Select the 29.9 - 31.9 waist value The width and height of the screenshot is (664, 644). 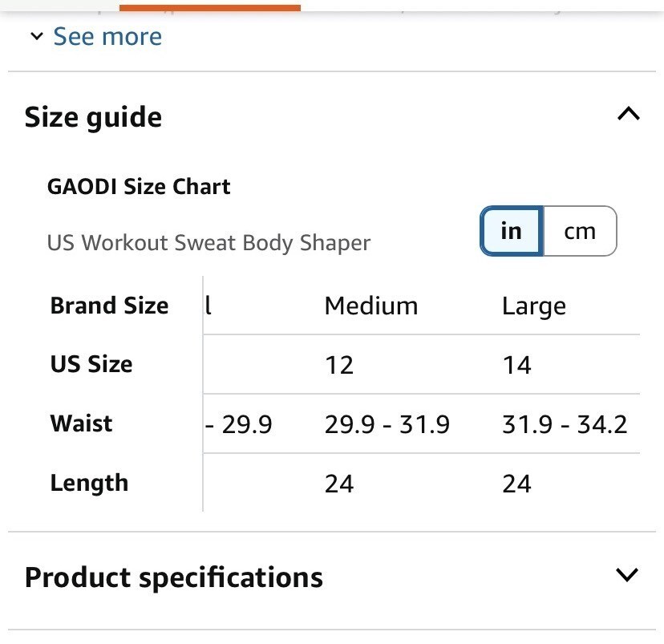387,424
